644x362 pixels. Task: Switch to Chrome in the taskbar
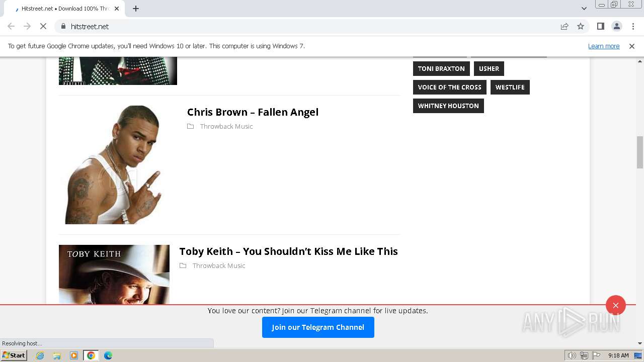tap(91, 355)
